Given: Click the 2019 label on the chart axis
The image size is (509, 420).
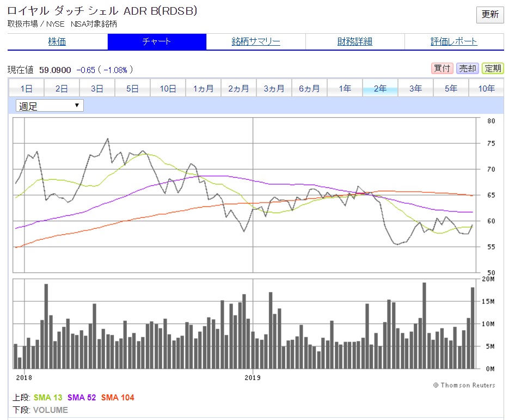Looking at the screenshot, I should [x=253, y=378].
